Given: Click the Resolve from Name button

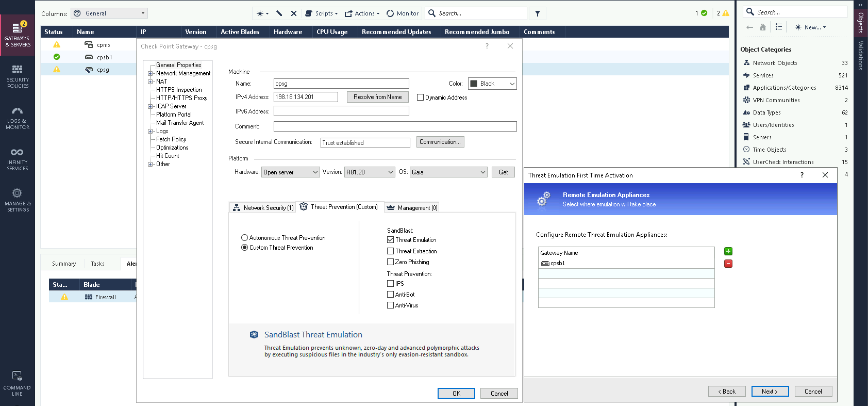Looking at the screenshot, I should tap(377, 97).
